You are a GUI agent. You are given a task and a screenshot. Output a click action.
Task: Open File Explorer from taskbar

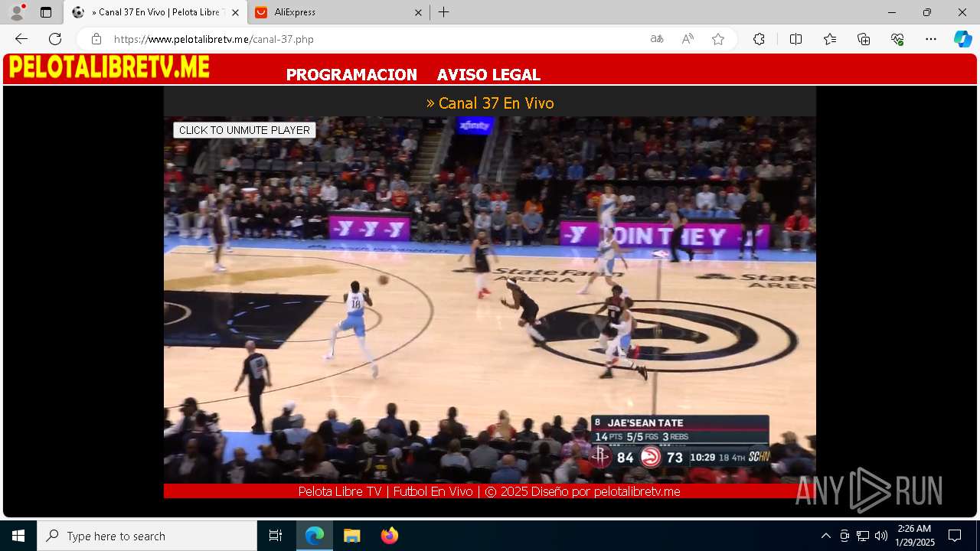click(x=351, y=536)
